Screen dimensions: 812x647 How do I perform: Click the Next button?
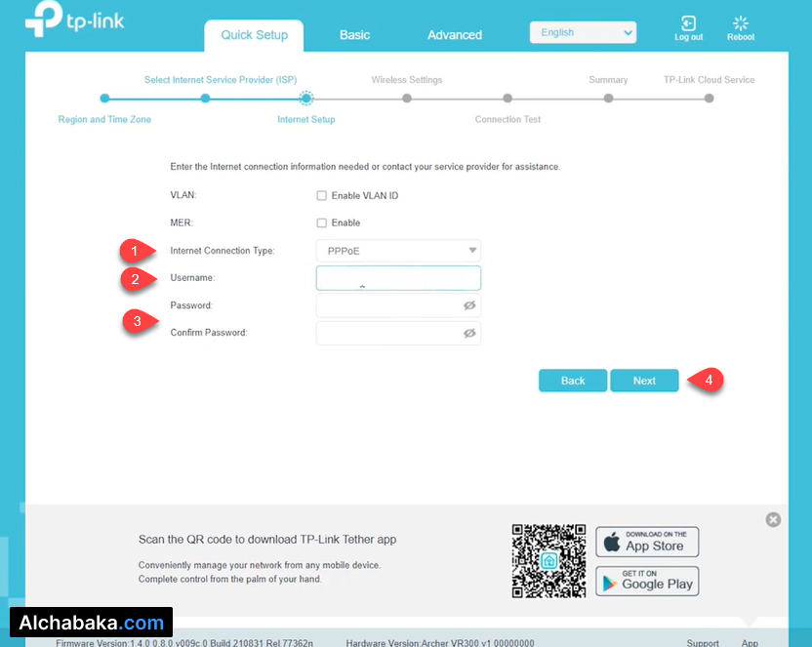(644, 381)
